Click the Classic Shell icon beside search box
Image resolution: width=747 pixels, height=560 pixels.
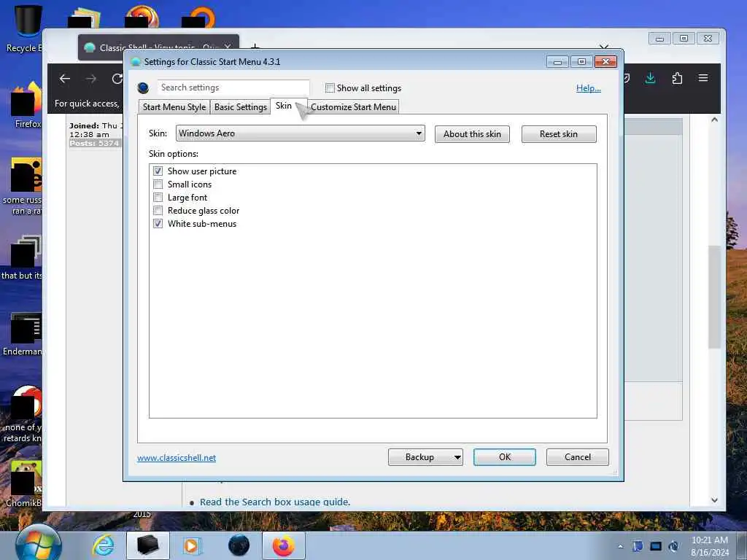click(143, 88)
